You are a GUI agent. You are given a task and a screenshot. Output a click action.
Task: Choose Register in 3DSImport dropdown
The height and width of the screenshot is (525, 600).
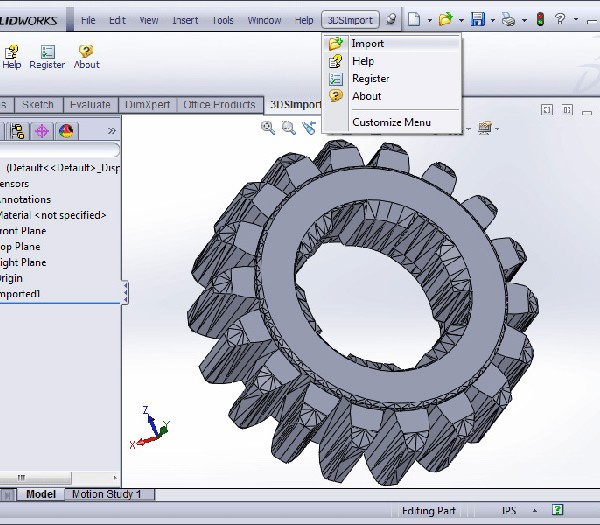[x=392, y=78]
